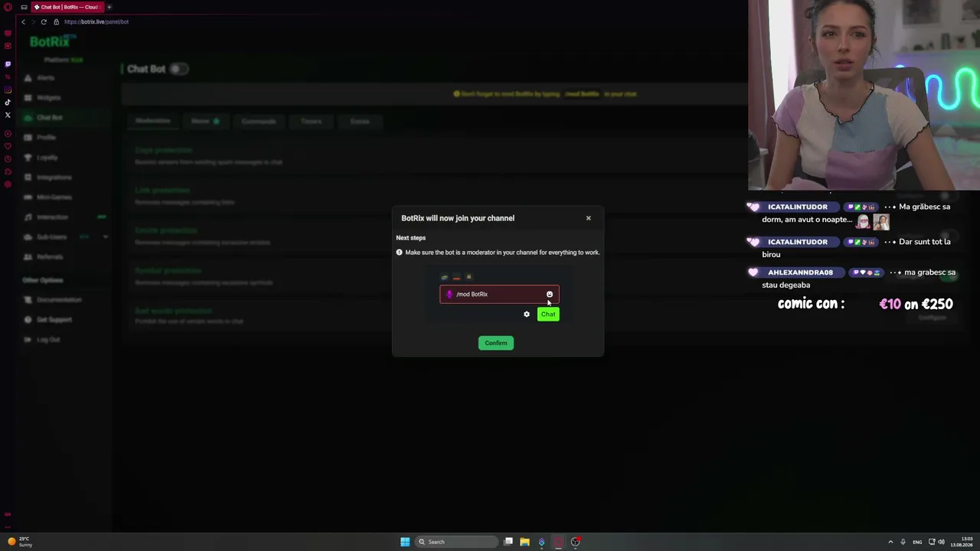Screen dimensions: 980x551
Task: Close the BotRix join channel dialog
Action: coord(588,218)
